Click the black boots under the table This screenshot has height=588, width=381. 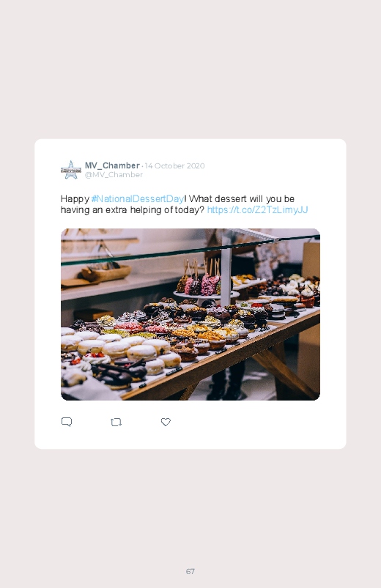[x=226, y=384]
